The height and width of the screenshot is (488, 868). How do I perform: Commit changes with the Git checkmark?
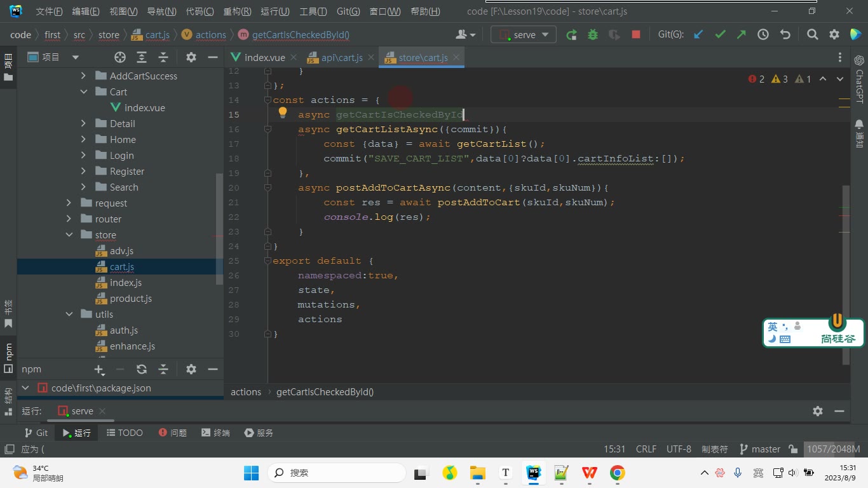(720, 35)
